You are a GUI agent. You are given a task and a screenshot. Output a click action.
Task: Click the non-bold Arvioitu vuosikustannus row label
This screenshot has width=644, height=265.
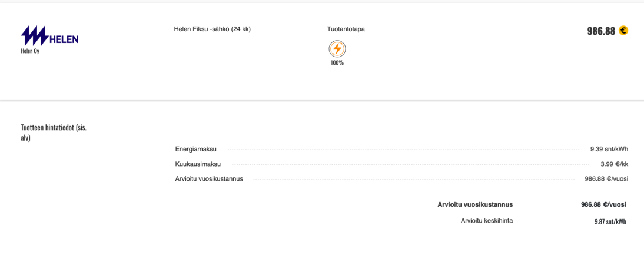[209, 178]
